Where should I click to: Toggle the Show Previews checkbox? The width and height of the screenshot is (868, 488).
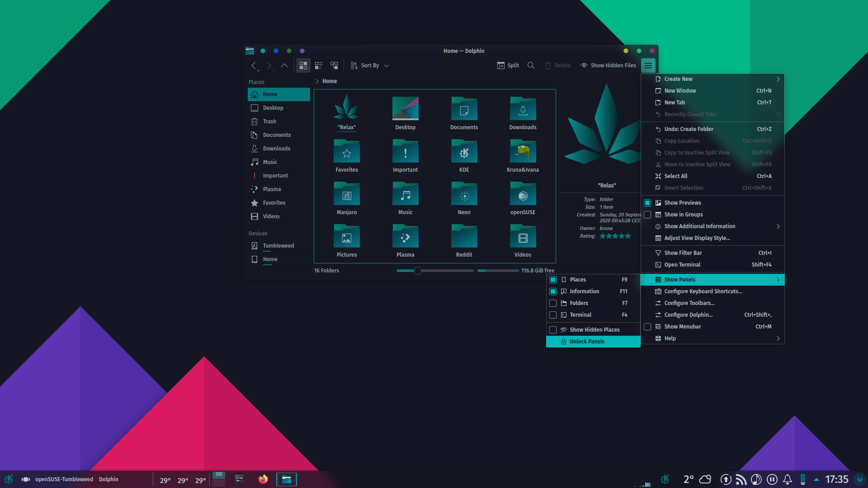647,203
